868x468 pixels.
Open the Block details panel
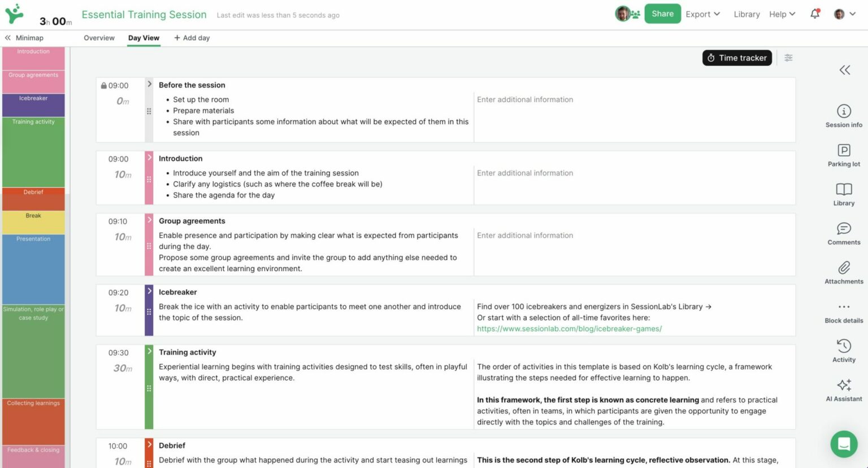click(843, 310)
